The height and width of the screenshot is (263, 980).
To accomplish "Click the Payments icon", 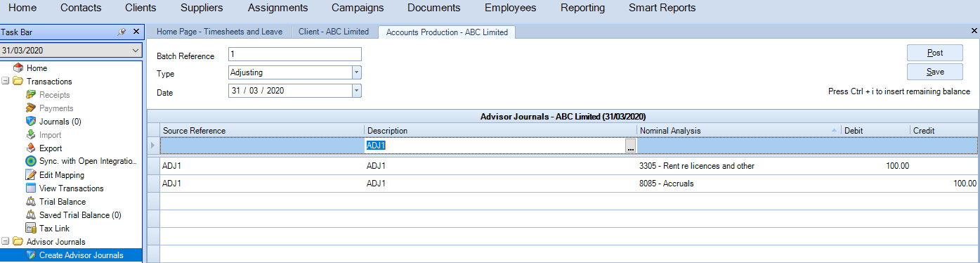I will point(31,108).
